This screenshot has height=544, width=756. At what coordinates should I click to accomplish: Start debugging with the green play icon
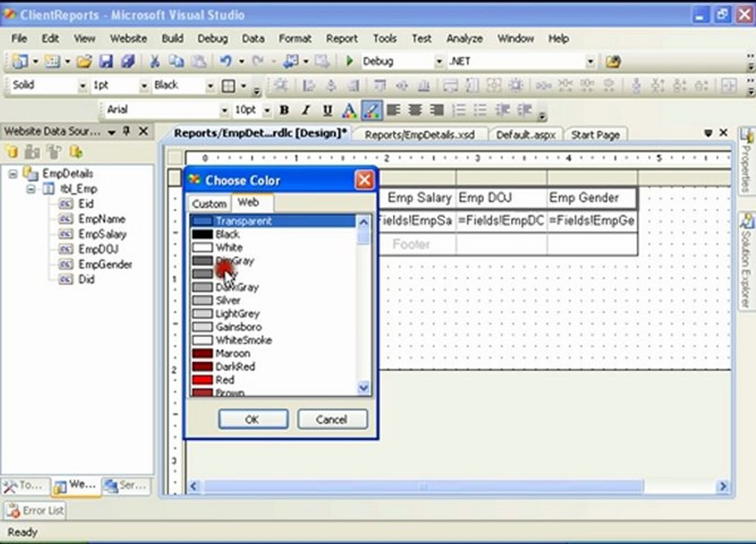tap(349, 61)
